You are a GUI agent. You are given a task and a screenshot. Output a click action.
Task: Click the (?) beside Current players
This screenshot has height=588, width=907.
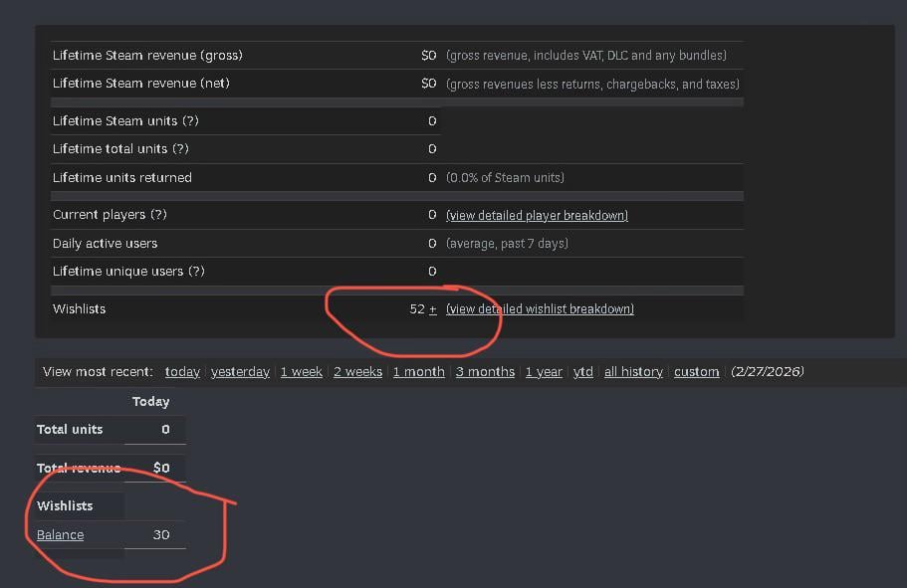(x=157, y=215)
